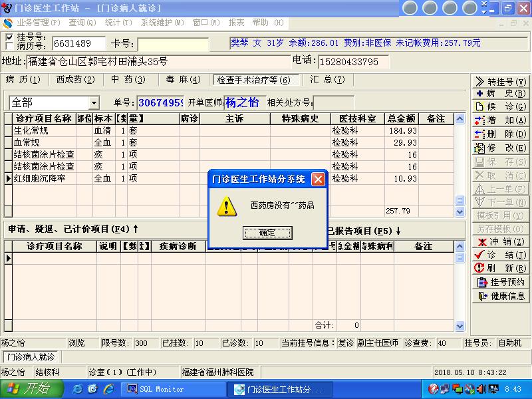Click the 总金额 column header
The height and width of the screenshot is (399, 532).
click(402, 119)
